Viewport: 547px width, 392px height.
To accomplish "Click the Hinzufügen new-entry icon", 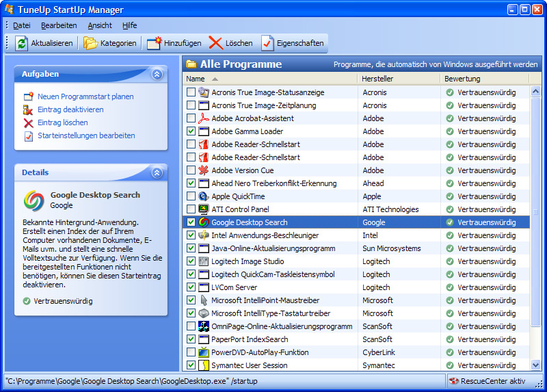I will click(155, 43).
